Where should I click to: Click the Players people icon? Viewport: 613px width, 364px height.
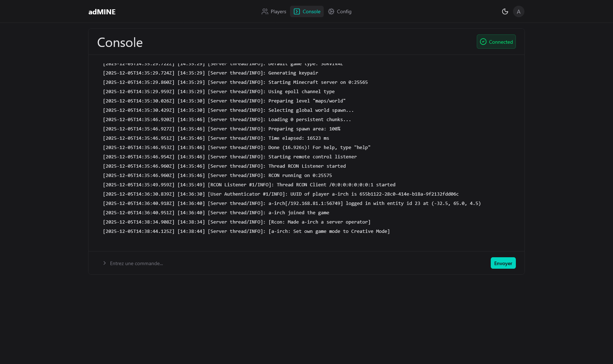tap(265, 11)
